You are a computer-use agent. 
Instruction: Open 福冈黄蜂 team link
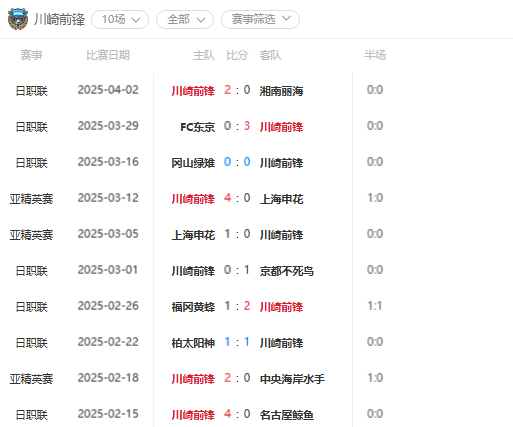193,307
